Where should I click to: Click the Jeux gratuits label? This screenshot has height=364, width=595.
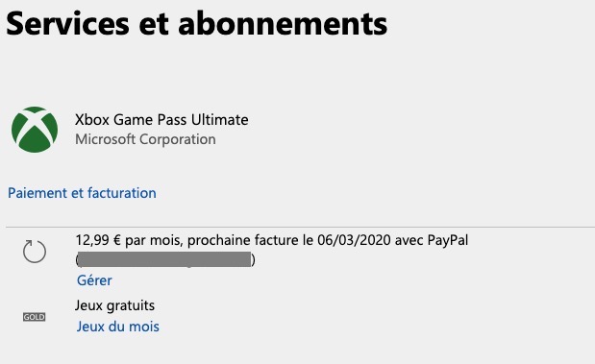[x=114, y=305]
